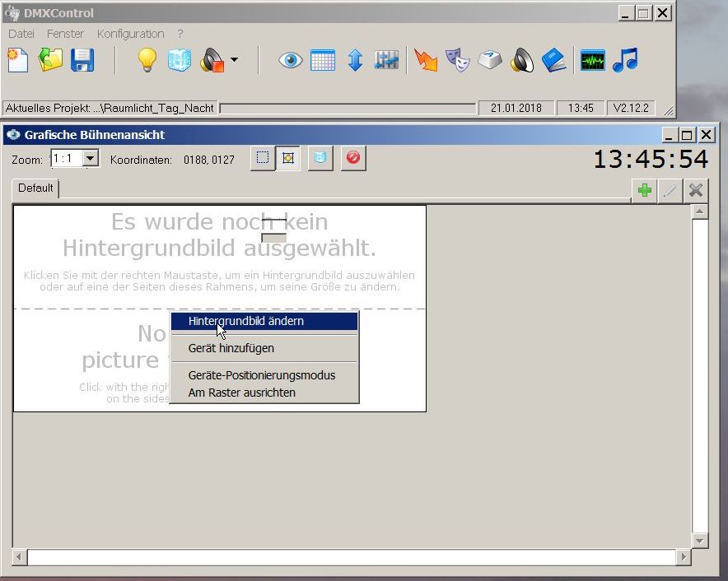Click the mixer faders icon

tap(386, 60)
